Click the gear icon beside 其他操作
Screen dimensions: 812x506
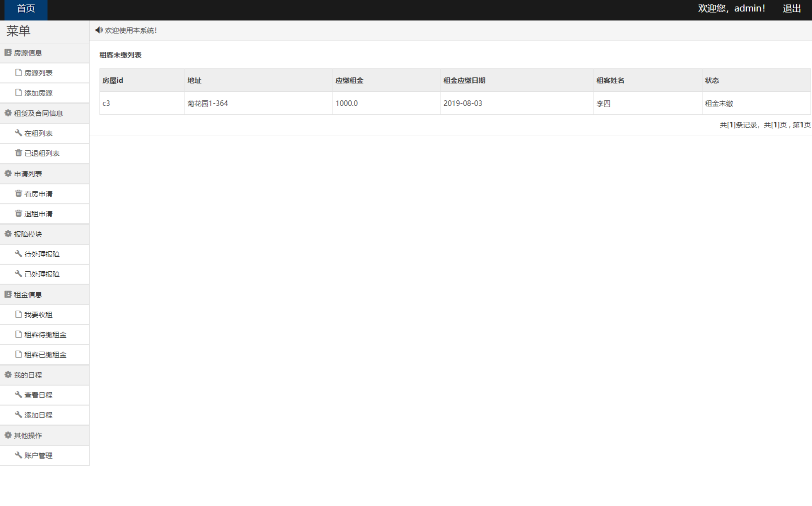pos(8,435)
